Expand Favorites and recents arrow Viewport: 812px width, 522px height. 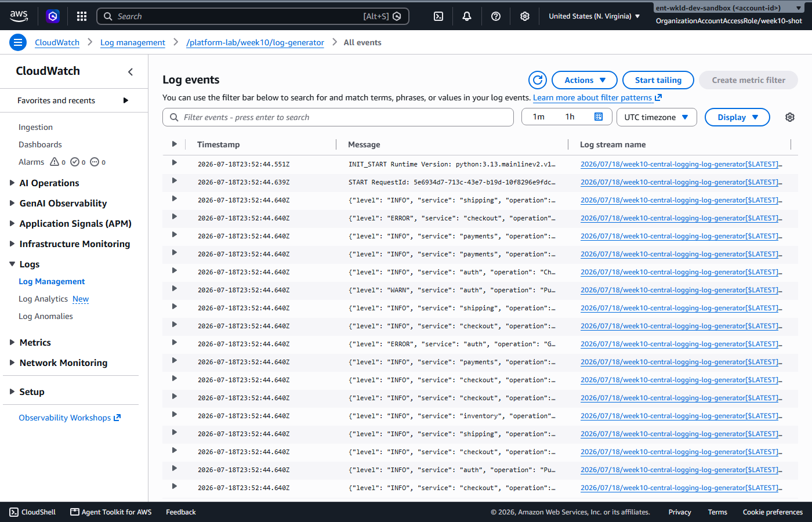126,100
